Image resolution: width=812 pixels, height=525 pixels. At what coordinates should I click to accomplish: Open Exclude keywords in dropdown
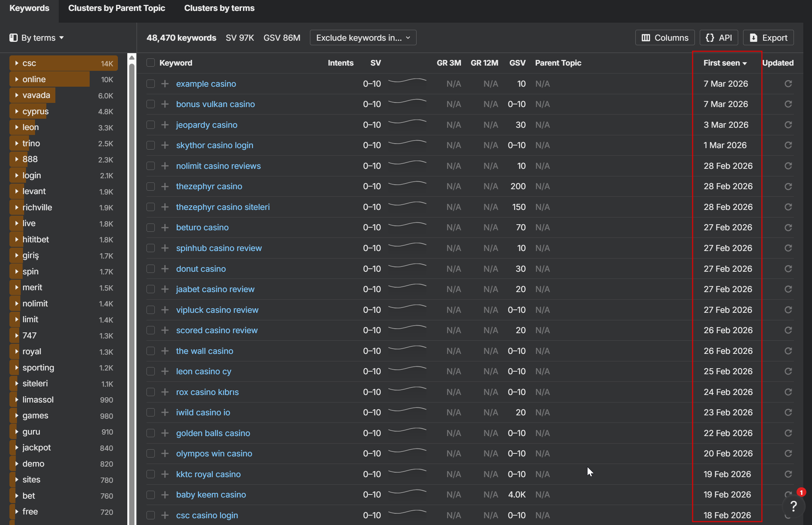pos(363,38)
